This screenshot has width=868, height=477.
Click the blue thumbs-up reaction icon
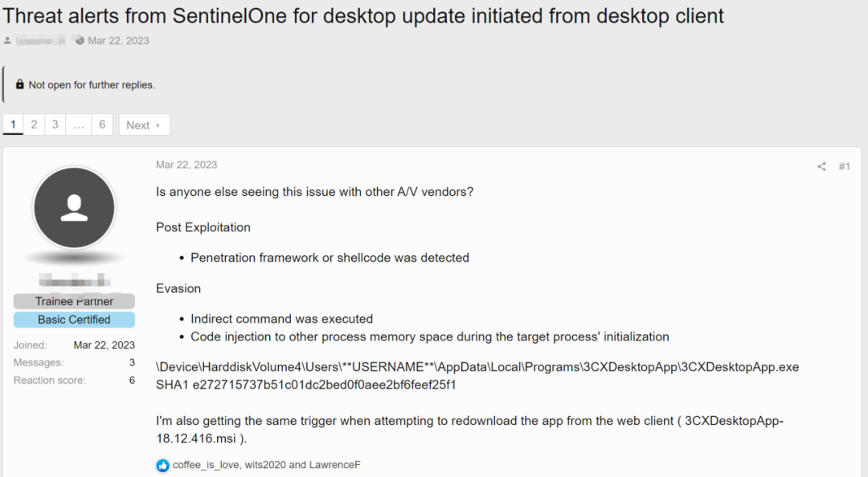[162, 465]
